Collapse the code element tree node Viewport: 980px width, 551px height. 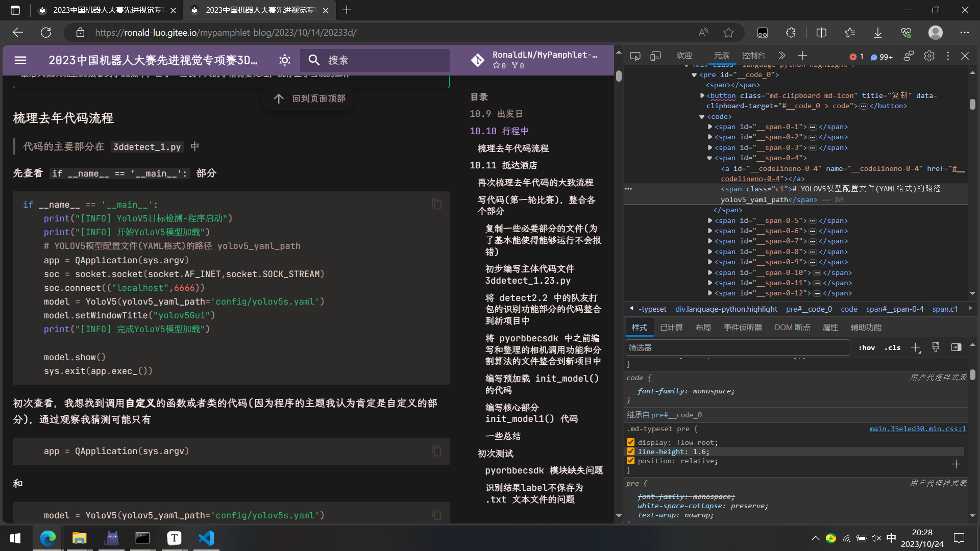pyautogui.click(x=702, y=117)
